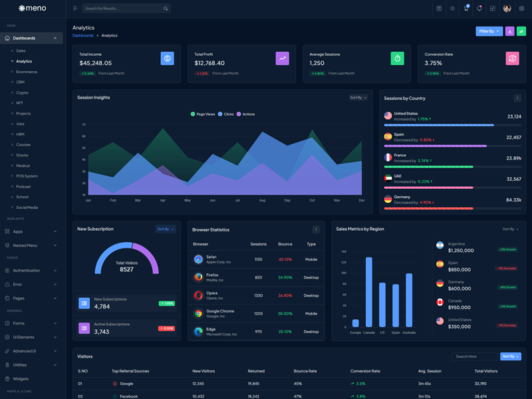This screenshot has height=399, width=532.
Task: Click Sort By button in Visitors table
Action: pos(511,356)
